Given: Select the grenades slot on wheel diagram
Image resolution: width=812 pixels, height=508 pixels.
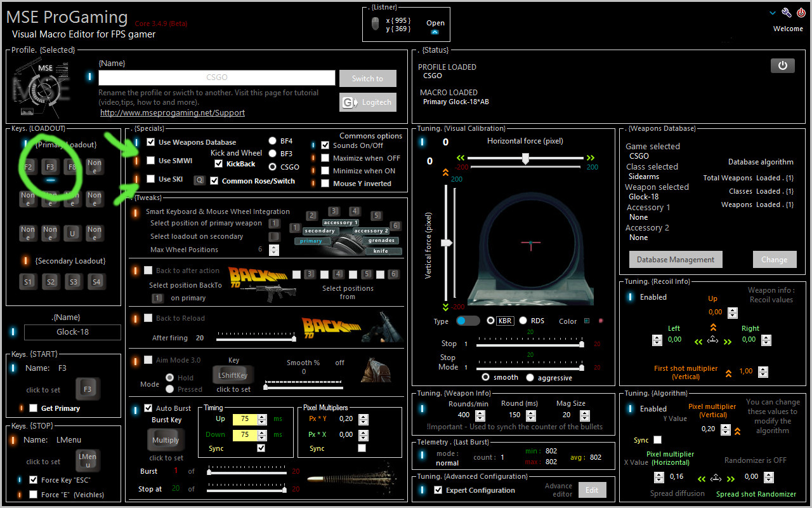Looking at the screenshot, I should tap(382, 241).
